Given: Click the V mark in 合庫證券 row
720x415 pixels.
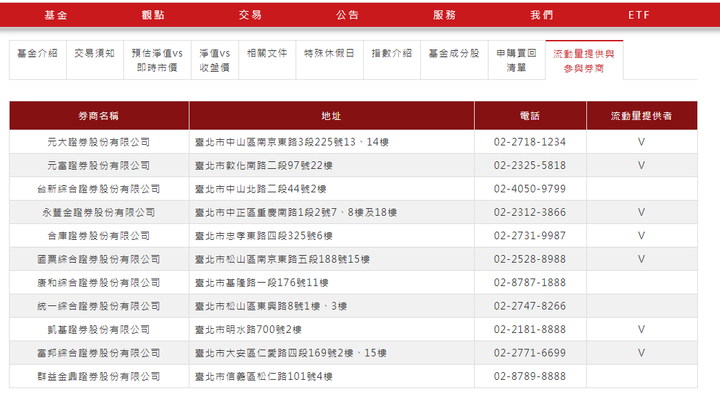Looking at the screenshot, I should click(x=641, y=236).
